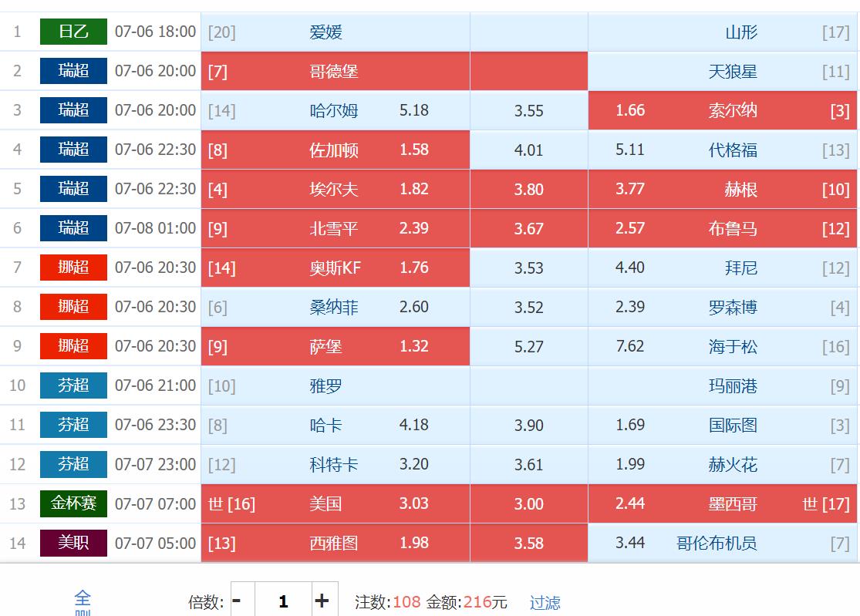Click the 芬超 league badge in row 10
Image resolution: width=860 pixels, height=616 pixels.
click(x=73, y=385)
